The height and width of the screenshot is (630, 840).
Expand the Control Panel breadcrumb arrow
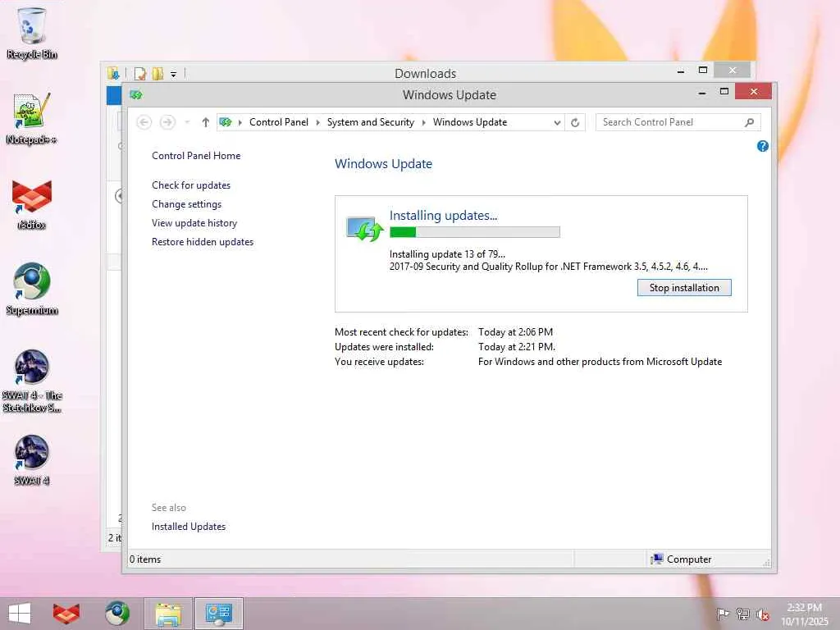pos(317,123)
